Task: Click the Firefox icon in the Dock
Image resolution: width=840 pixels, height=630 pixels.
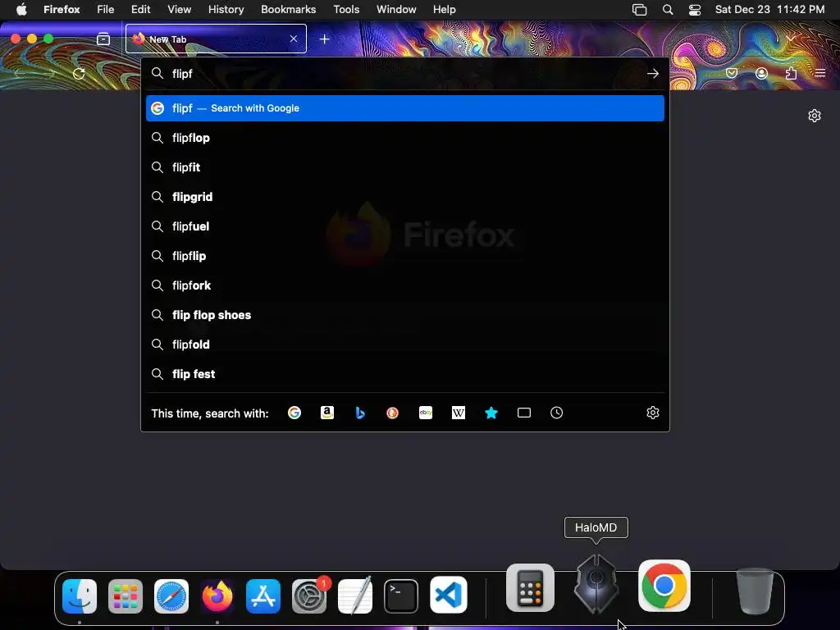Action: click(x=217, y=596)
